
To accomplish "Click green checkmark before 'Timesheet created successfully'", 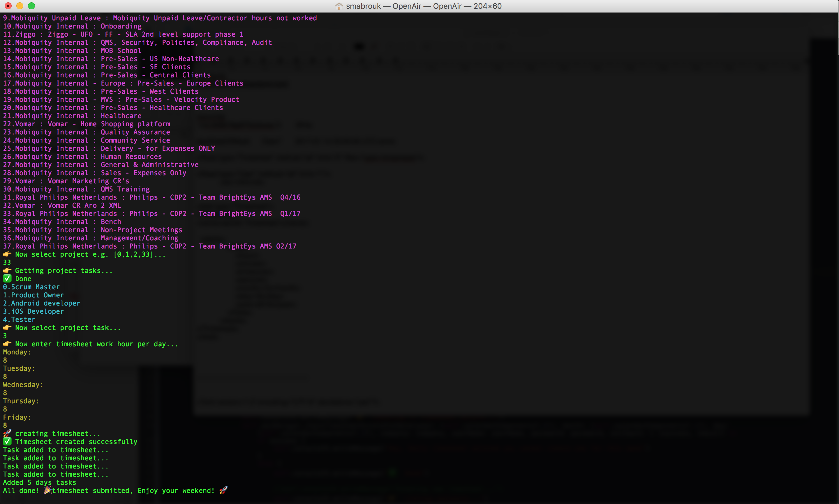I will pos(7,441).
